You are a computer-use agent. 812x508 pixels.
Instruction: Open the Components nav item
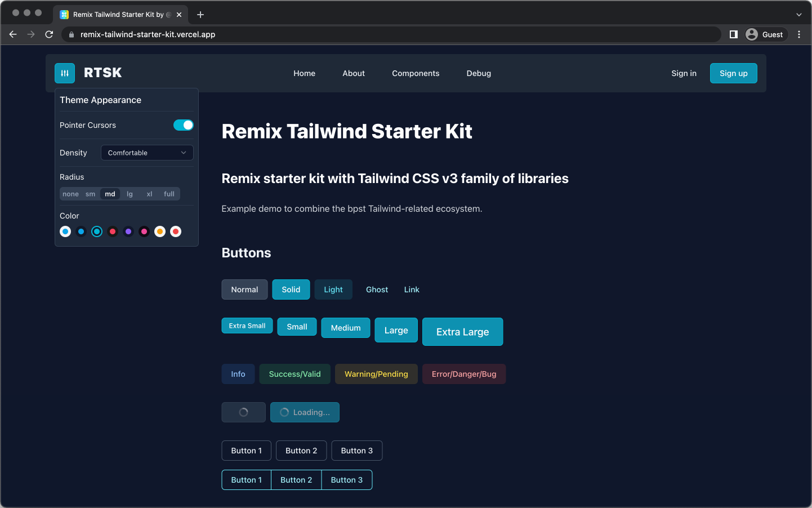[416, 73]
